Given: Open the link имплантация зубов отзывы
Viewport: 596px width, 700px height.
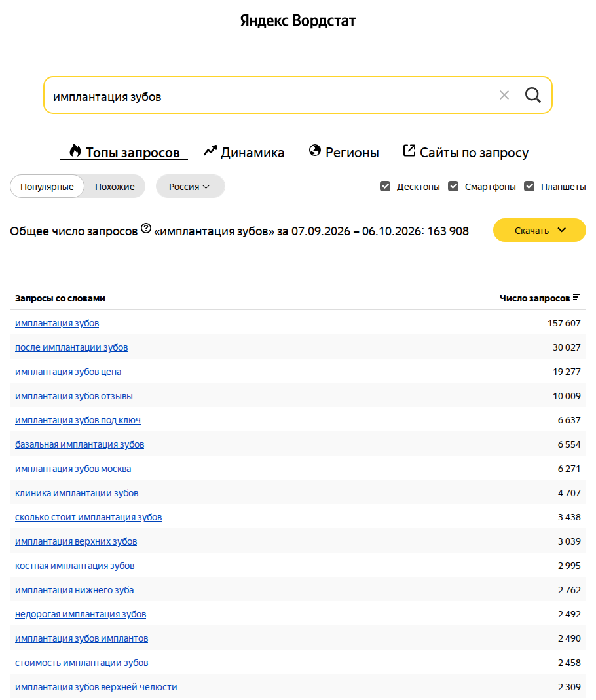Looking at the screenshot, I should pyautogui.click(x=74, y=396).
